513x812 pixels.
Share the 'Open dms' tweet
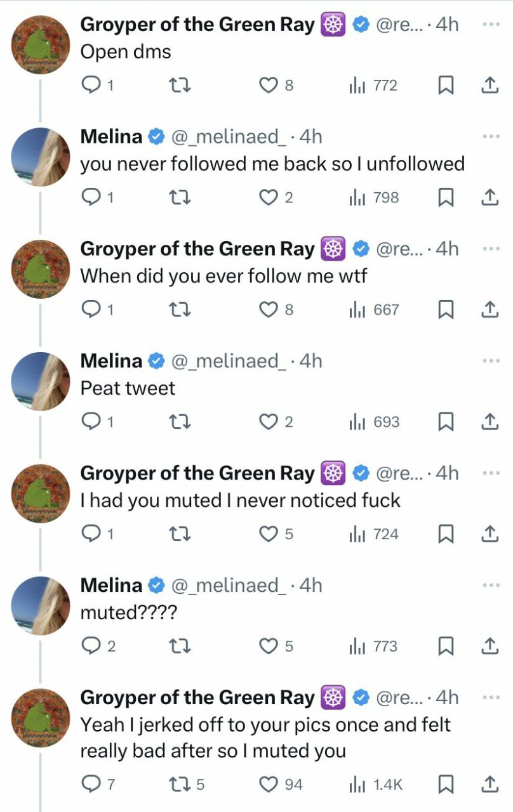point(488,85)
